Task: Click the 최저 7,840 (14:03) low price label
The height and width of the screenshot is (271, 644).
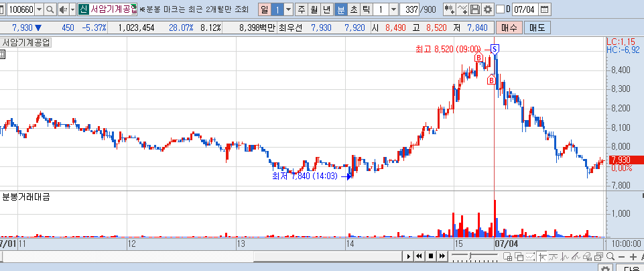Action: [x=305, y=176]
